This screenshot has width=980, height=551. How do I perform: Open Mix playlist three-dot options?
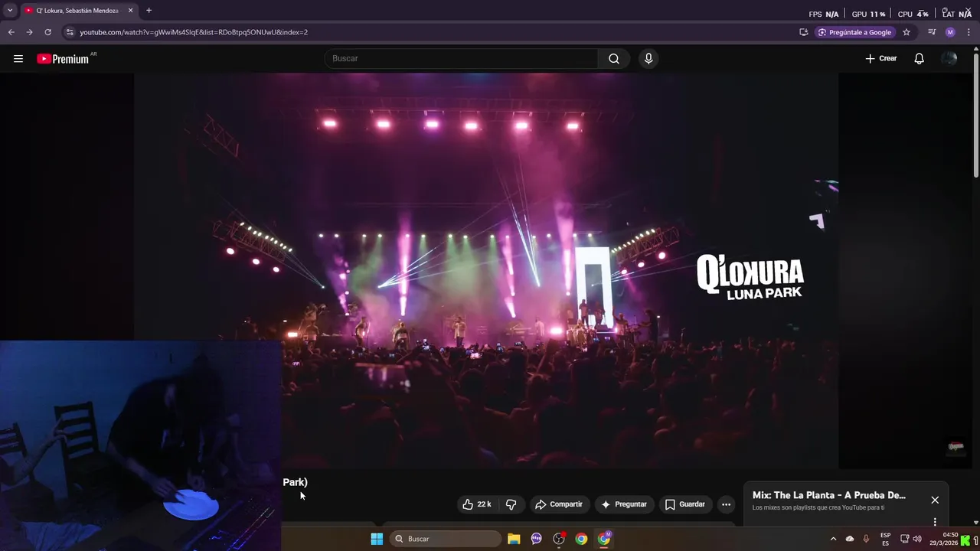click(x=935, y=522)
